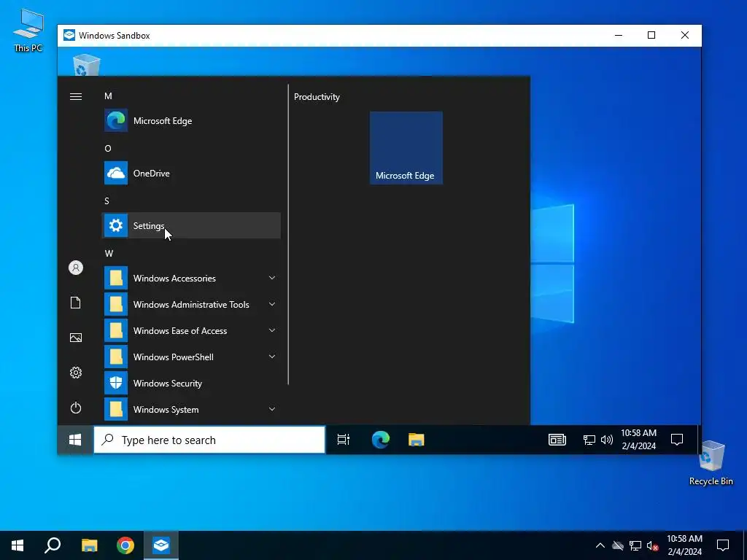Click the host OneDrive tray icon
This screenshot has height=560, width=747.
coord(618,545)
